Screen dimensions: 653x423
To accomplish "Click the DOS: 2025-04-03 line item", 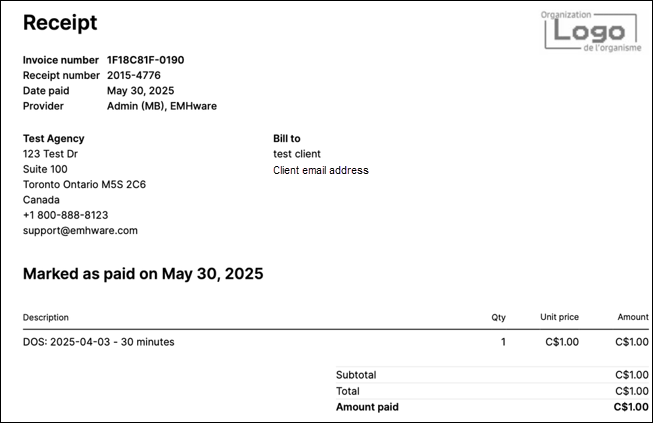I will pos(99,342).
